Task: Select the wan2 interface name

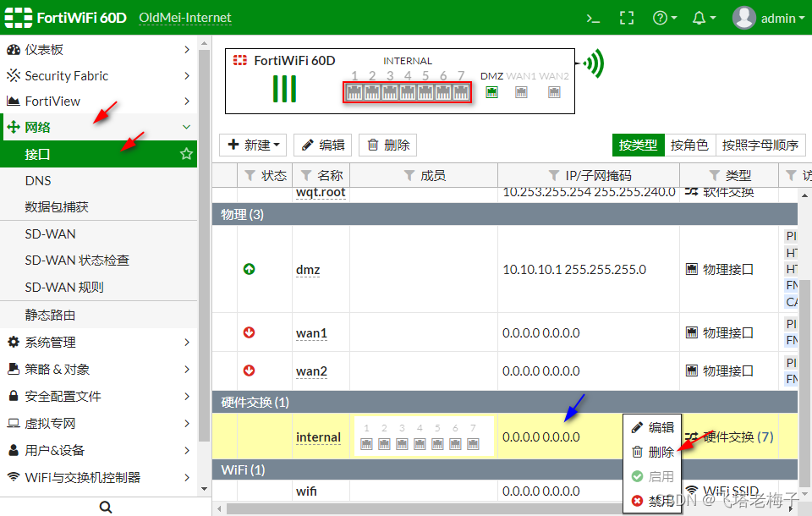Action: (x=311, y=371)
